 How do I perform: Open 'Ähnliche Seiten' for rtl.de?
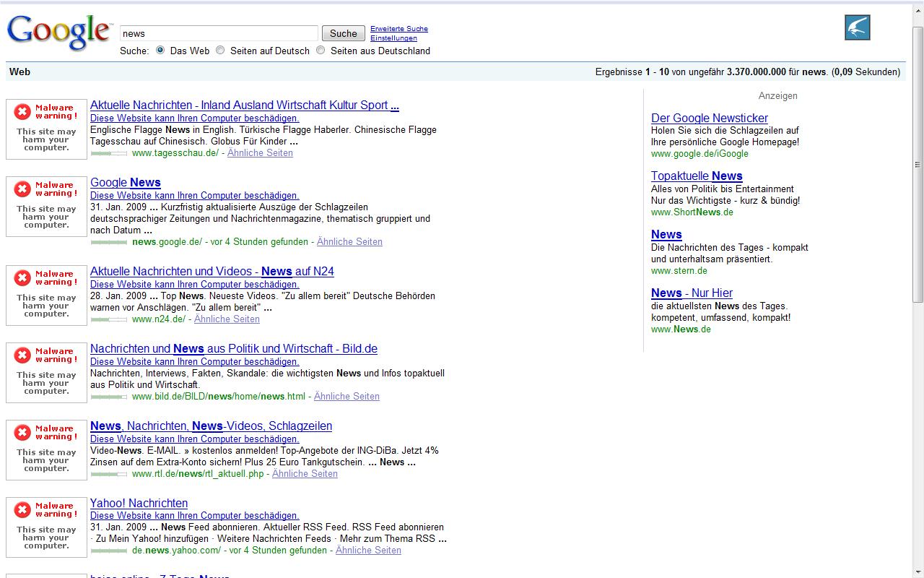305,474
